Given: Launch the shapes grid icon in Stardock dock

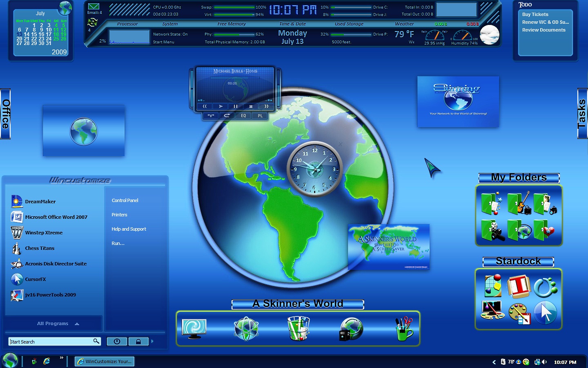Looking at the screenshot, I should pos(493,286).
